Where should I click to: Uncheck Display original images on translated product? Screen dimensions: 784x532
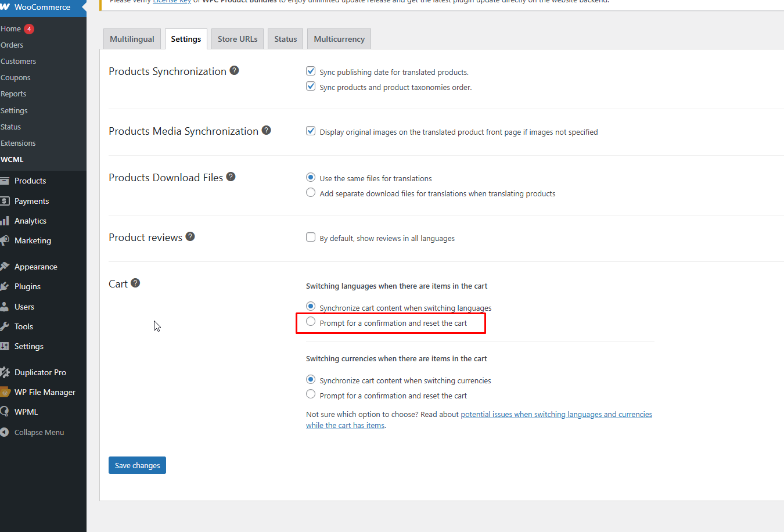coord(311,131)
